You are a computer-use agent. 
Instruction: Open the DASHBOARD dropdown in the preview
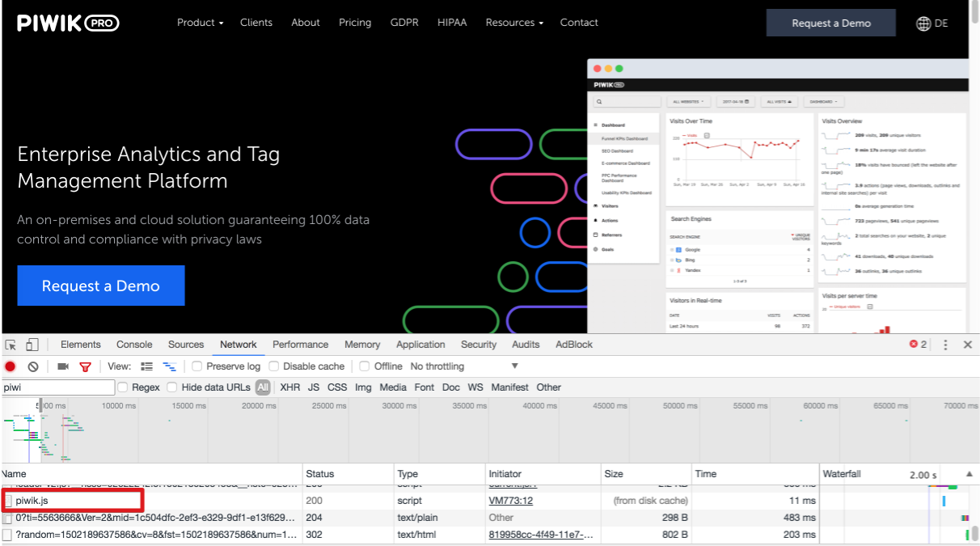click(824, 102)
